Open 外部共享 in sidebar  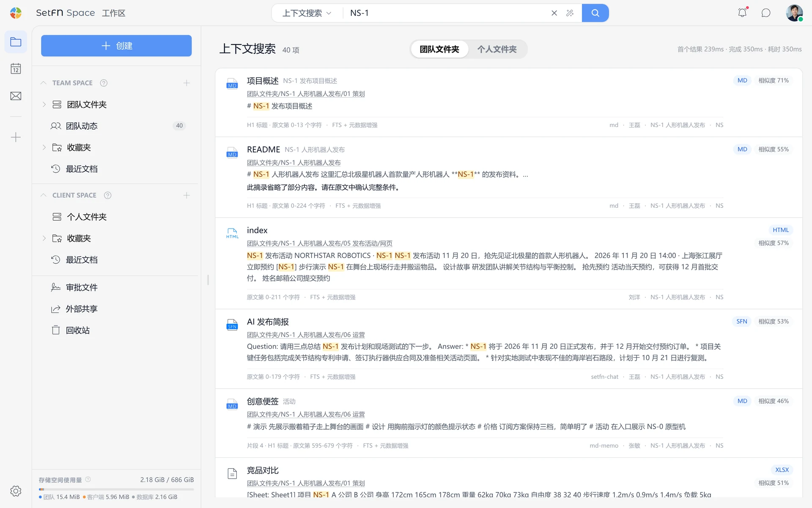click(116, 309)
